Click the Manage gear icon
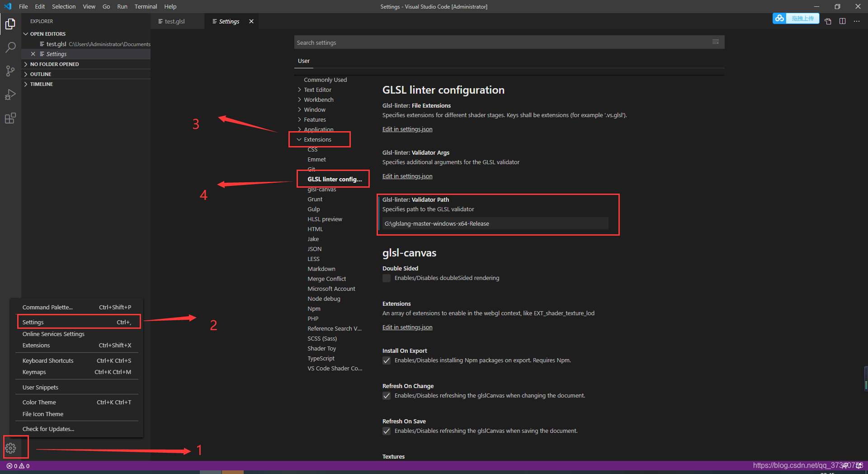 [10, 448]
